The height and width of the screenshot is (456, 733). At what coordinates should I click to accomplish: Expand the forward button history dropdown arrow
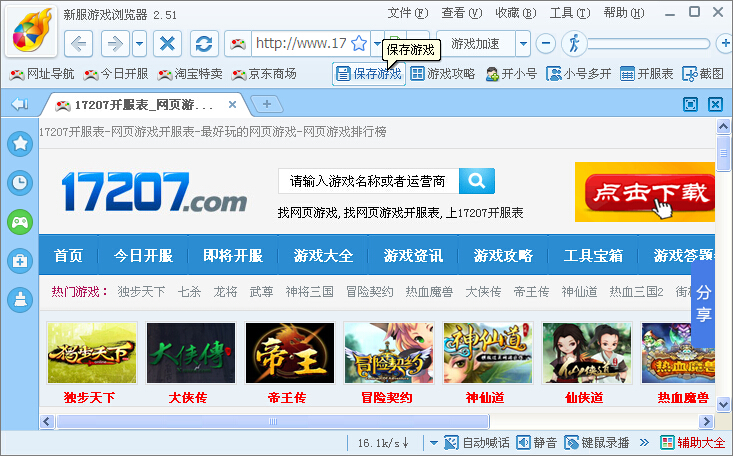(140, 44)
